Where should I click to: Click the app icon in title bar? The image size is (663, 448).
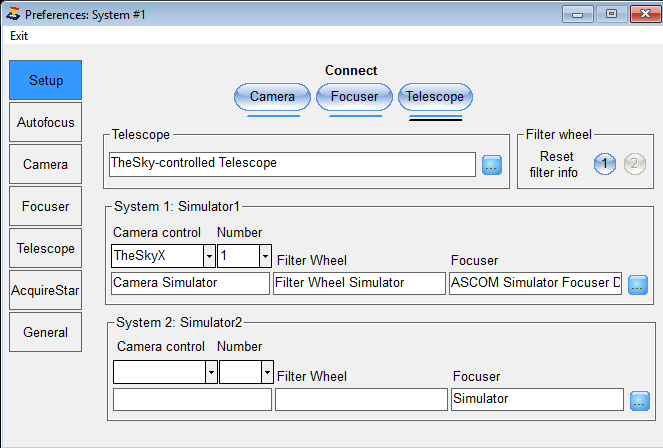tap(13, 14)
